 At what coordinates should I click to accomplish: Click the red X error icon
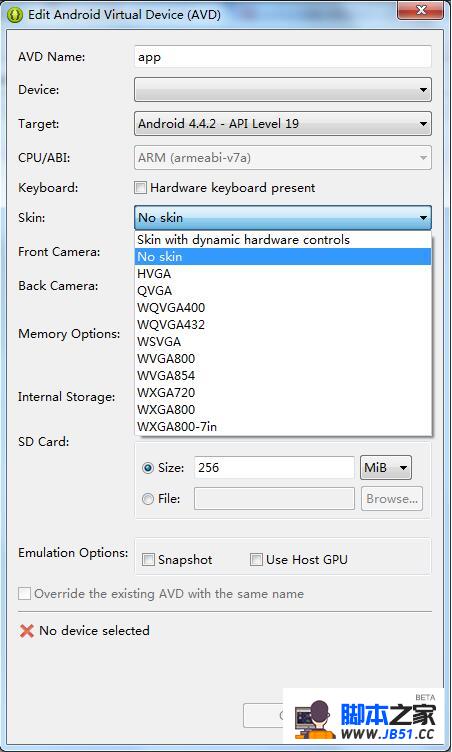[x=26, y=631]
